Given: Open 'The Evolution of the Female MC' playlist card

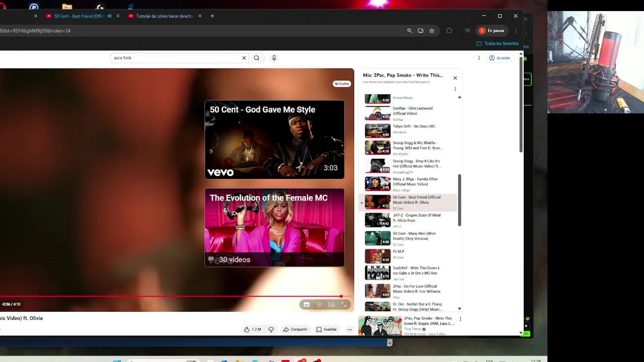Looking at the screenshot, I should coord(275,228).
